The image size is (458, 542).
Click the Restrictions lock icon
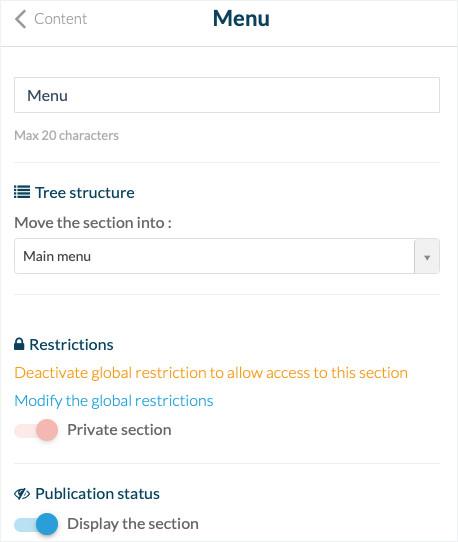click(x=19, y=344)
